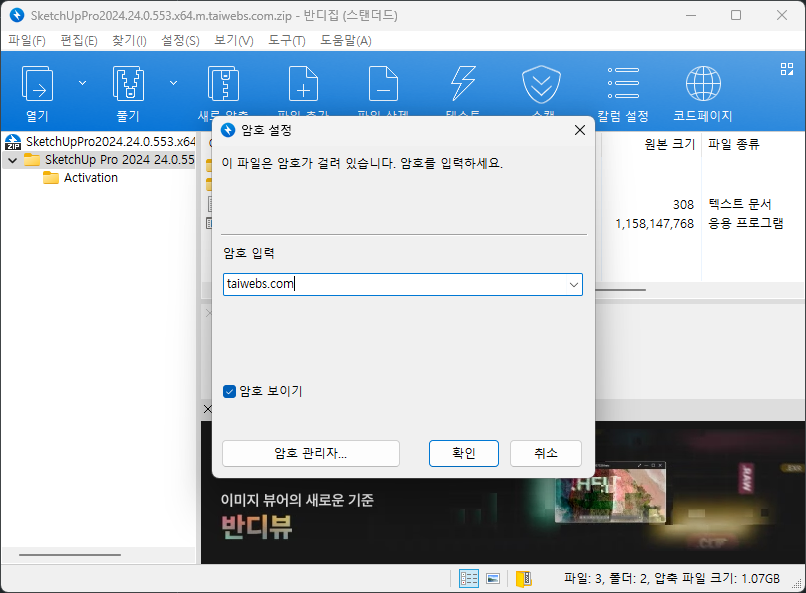The image size is (806, 593).
Task: Select the SketchUp Pro 2024 folder
Action: tap(110, 160)
